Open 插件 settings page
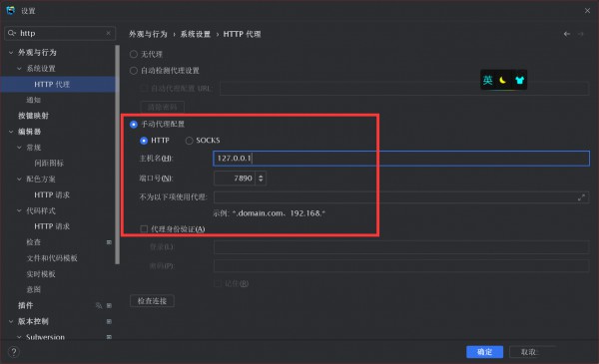This screenshot has height=364, width=599. point(26,305)
